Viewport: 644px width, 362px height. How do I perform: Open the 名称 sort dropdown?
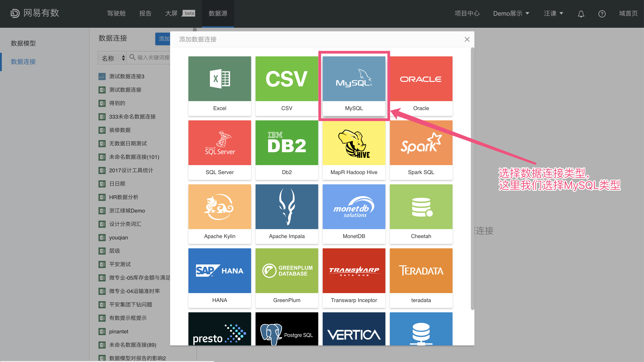112,58
